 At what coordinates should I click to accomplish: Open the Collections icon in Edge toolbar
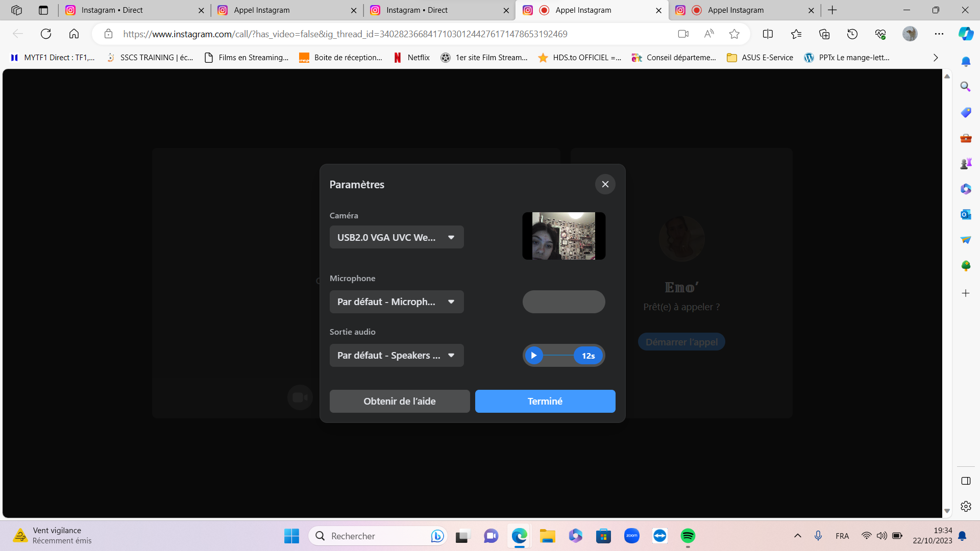tap(823, 34)
